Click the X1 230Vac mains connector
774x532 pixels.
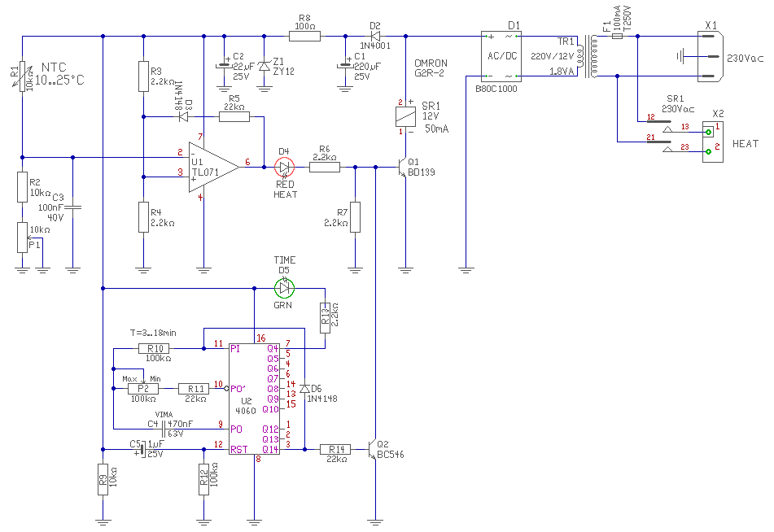click(710, 56)
